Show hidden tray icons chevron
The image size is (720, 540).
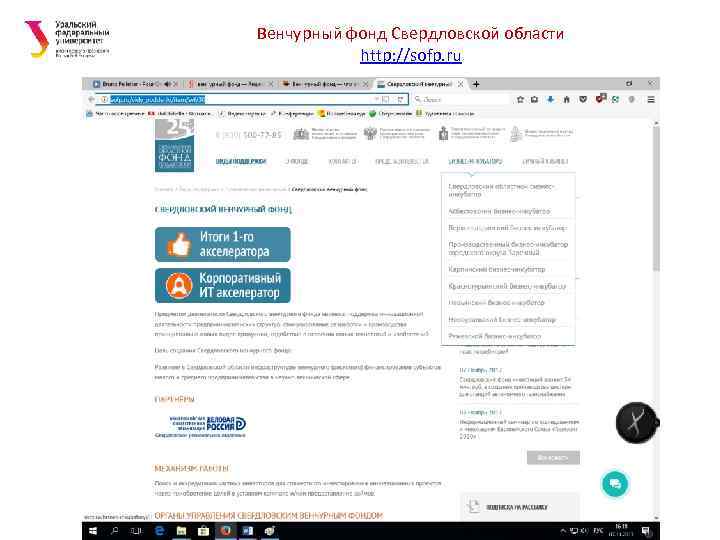[563, 531]
